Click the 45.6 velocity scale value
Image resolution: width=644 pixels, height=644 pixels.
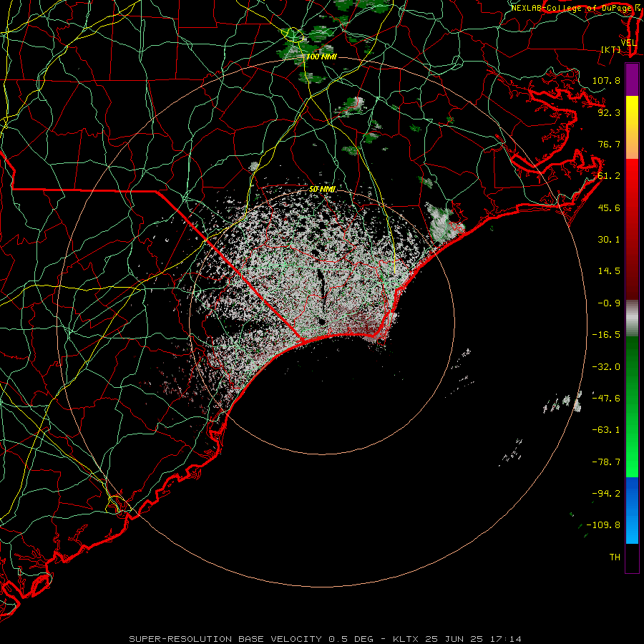pyautogui.click(x=609, y=208)
